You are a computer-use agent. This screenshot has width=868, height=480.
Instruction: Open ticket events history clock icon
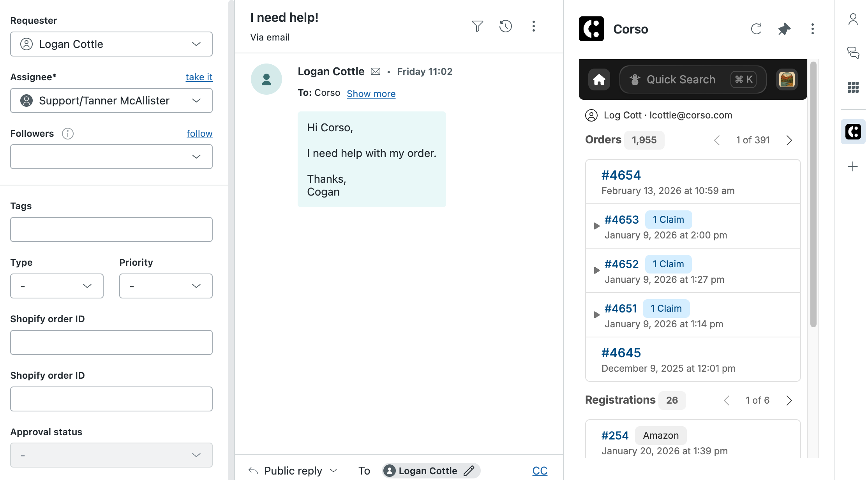point(505,26)
